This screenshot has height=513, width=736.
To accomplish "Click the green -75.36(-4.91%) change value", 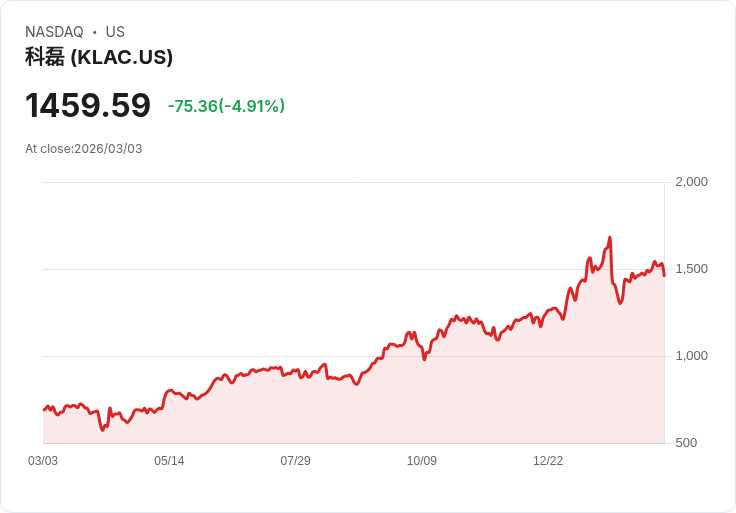I will 226,106.
